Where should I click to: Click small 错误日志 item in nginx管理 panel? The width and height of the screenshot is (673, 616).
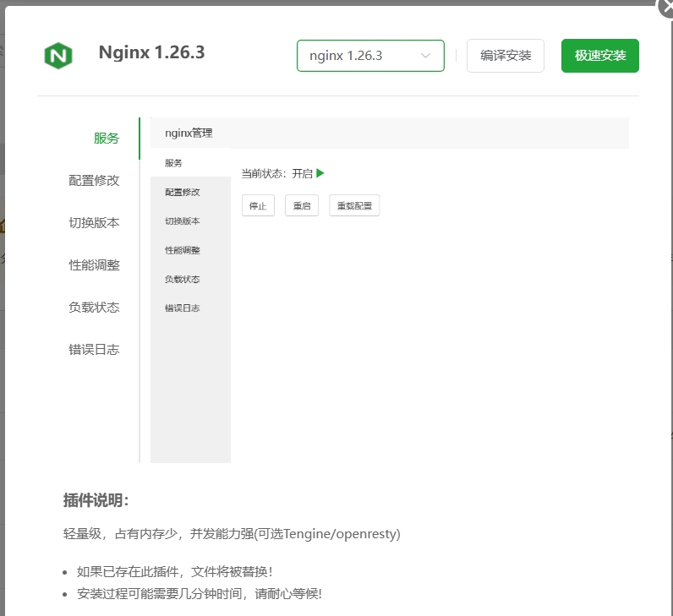tap(183, 308)
